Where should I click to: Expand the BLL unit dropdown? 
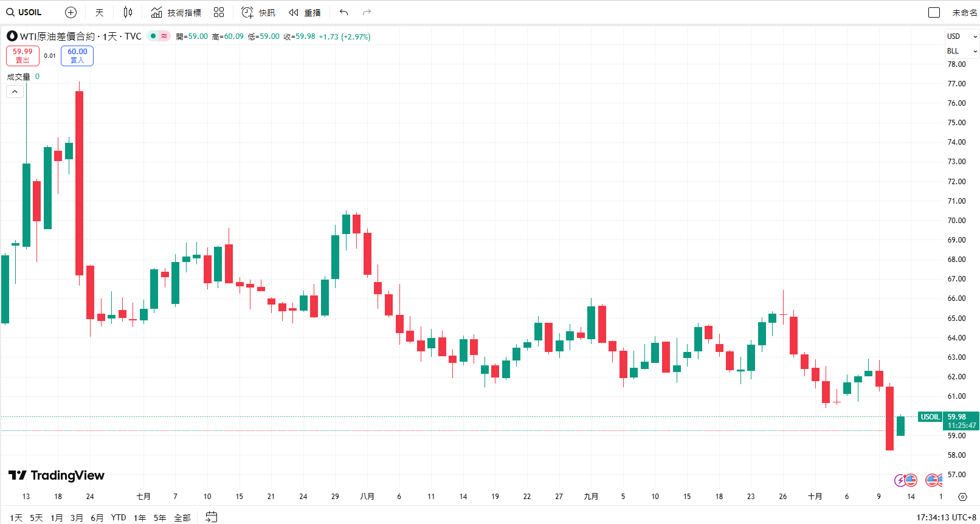tap(962, 51)
